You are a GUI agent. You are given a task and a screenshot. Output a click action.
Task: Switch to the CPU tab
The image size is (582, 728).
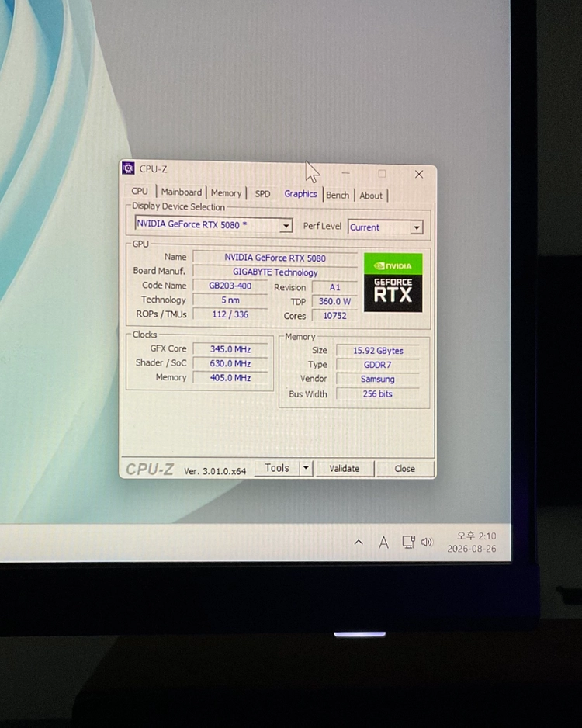pos(139,191)
